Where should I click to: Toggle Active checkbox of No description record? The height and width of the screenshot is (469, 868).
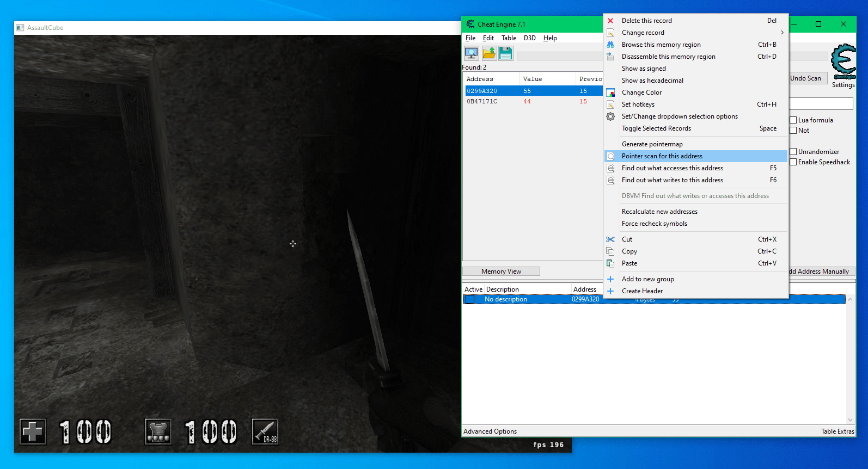point(470,299)
